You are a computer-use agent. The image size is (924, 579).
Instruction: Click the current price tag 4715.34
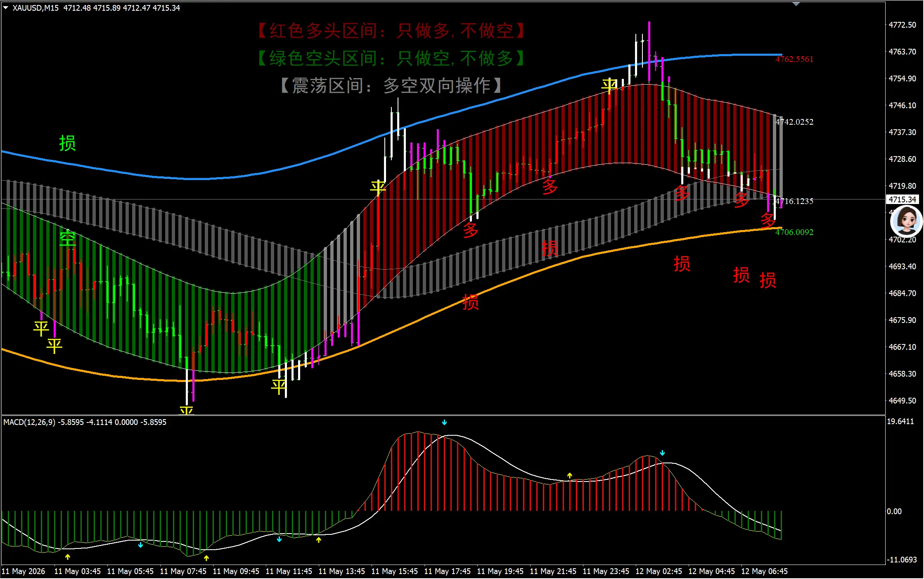point(903,199)
